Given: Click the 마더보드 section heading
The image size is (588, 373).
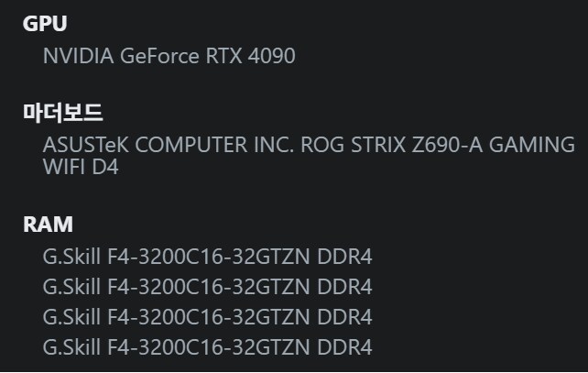Looking at the screenshot, I should (62, 113).
